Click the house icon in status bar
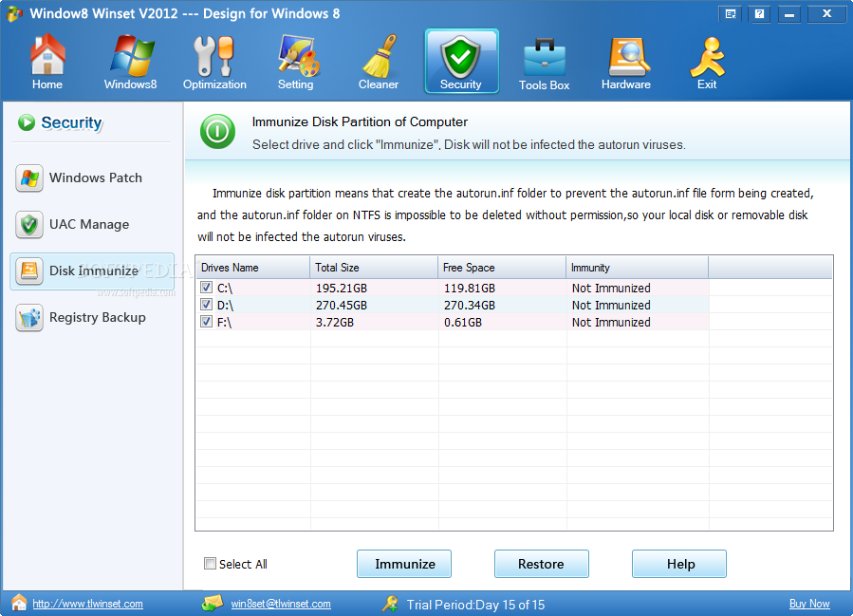 (18, 603)
